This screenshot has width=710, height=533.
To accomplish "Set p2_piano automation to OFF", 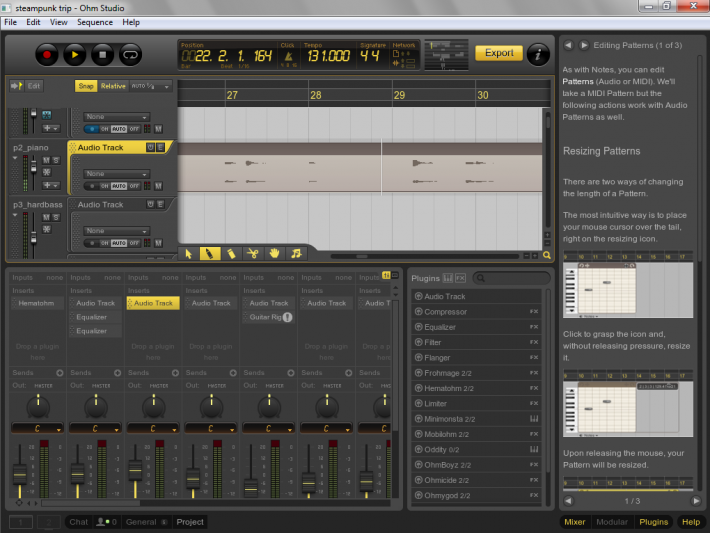I will click(134, 186).
